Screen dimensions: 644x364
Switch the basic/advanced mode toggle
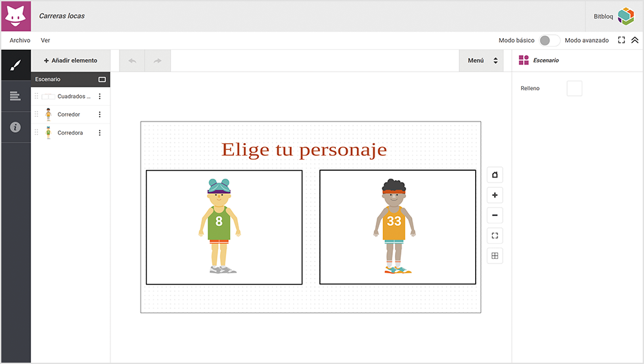(x=549, y=40)
